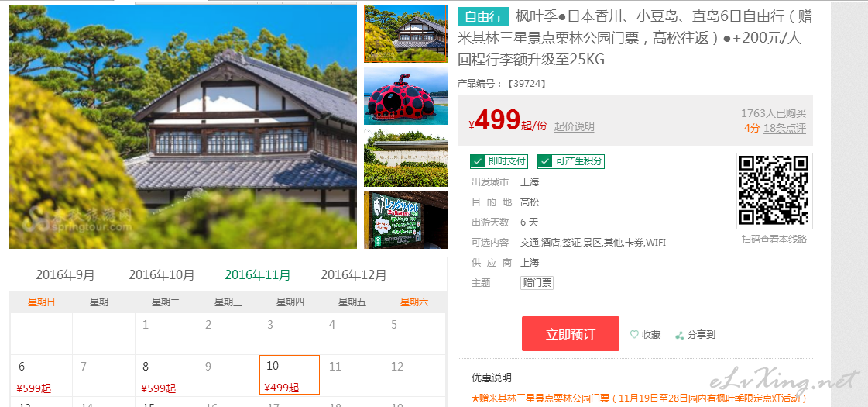Viewport: 868px width, 407px height.
Task: Click the share icon beside 分享到
Action: tap(679, 335)
